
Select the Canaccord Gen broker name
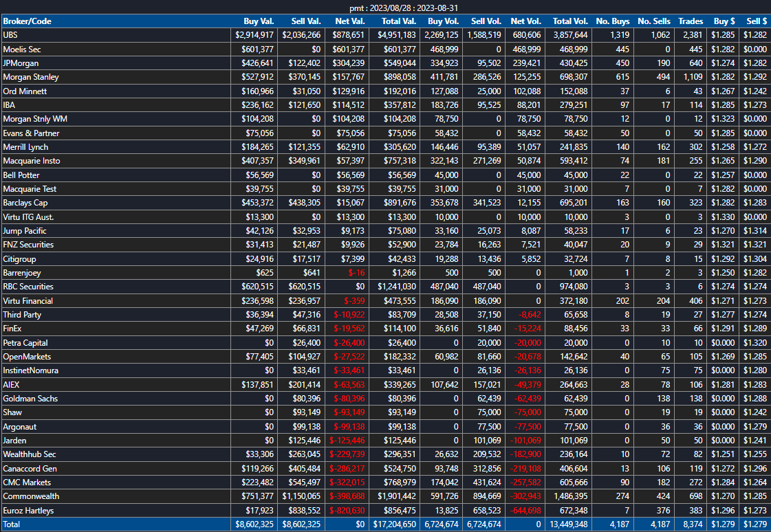coord(30,469)
